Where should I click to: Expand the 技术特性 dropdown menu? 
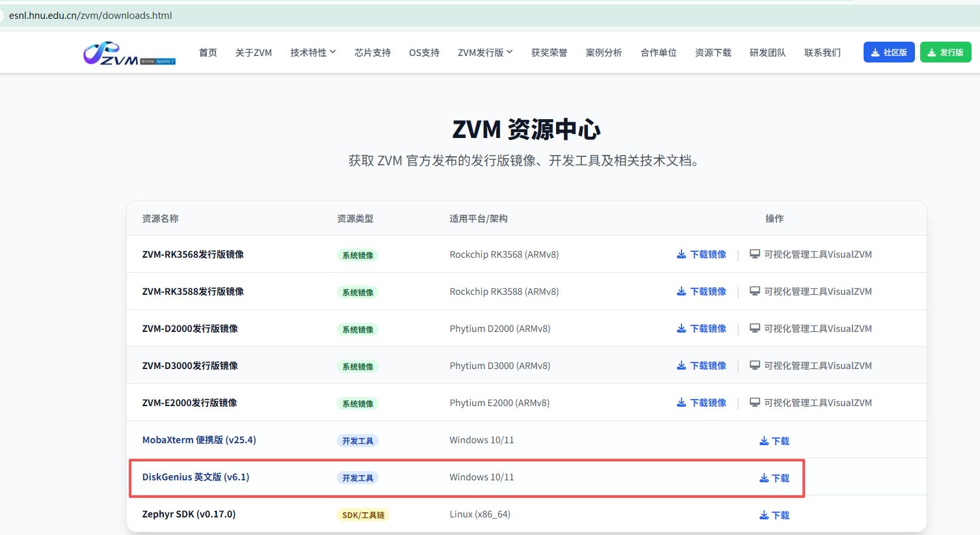[313, 53]
